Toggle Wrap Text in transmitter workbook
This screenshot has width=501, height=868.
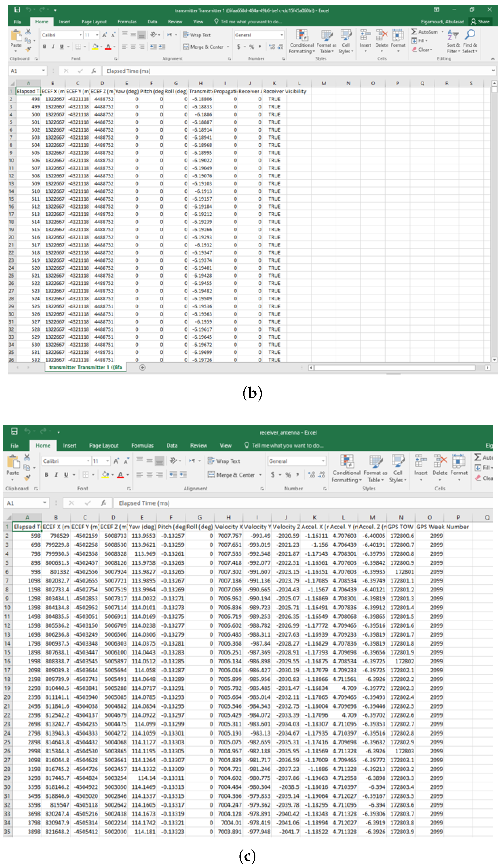pyautogui.click(x=196, y=35)
